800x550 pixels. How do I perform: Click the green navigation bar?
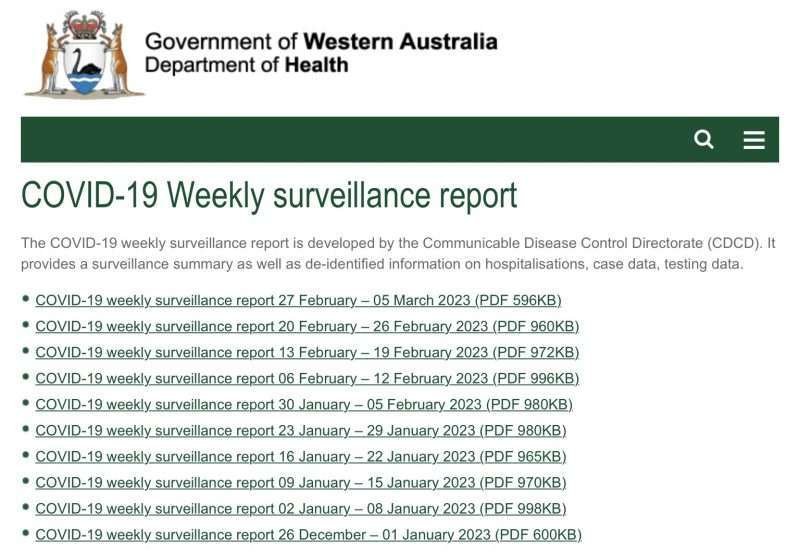pyautogui.click(x=357, y=140)
